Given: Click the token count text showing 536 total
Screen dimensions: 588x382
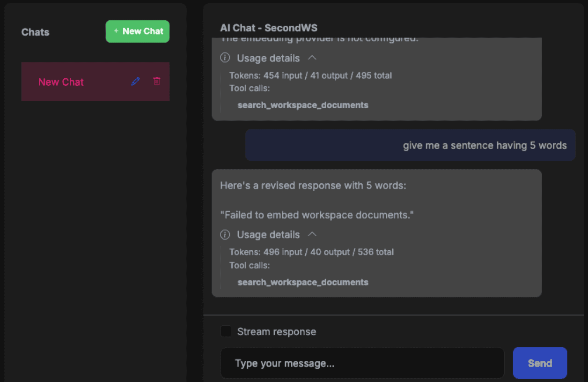Looking at the screenshot, I should [312, 252].
